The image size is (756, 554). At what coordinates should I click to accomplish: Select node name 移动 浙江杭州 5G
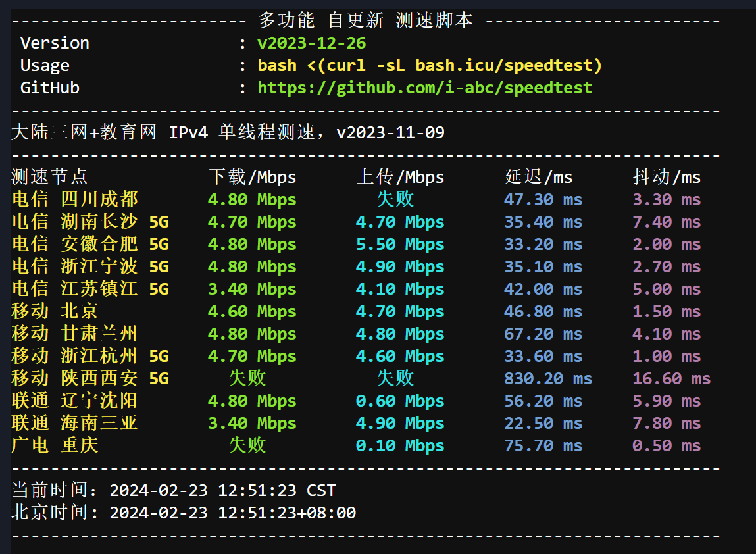(90, 356)
